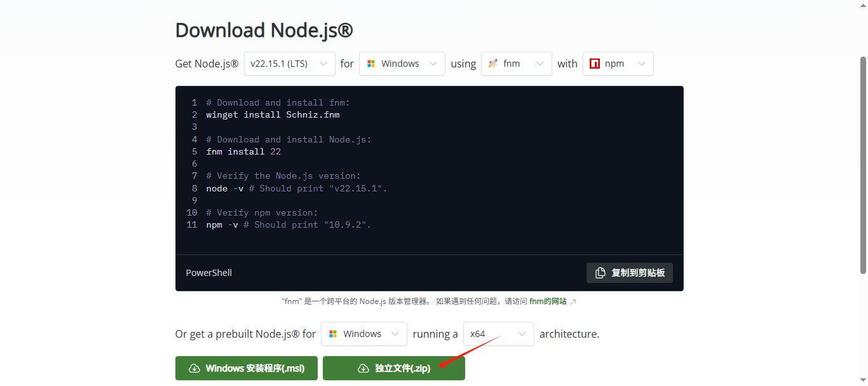The image size is (868, 386).
Task: Click the external link arrow after fnm的网站
Action: (x=573, y=301)
